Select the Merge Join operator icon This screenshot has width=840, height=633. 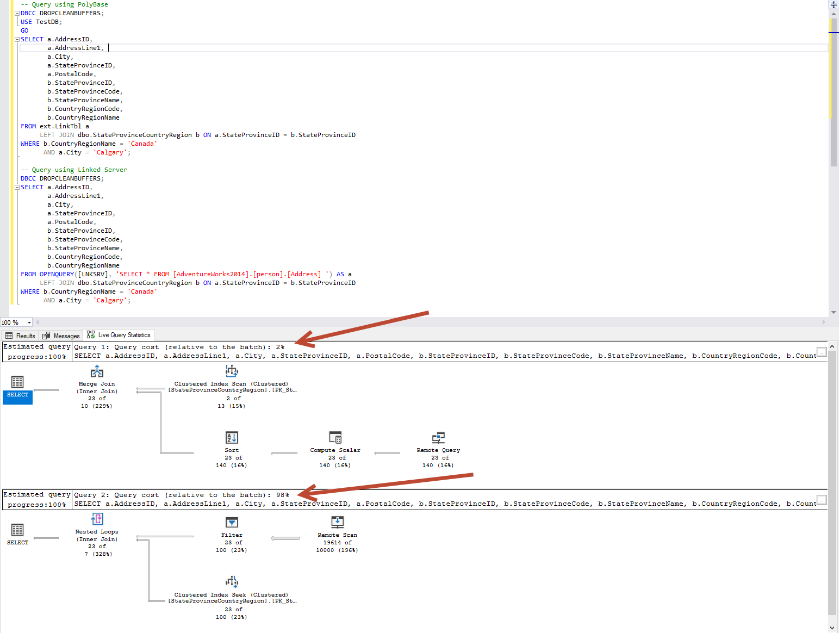point(97,371)
